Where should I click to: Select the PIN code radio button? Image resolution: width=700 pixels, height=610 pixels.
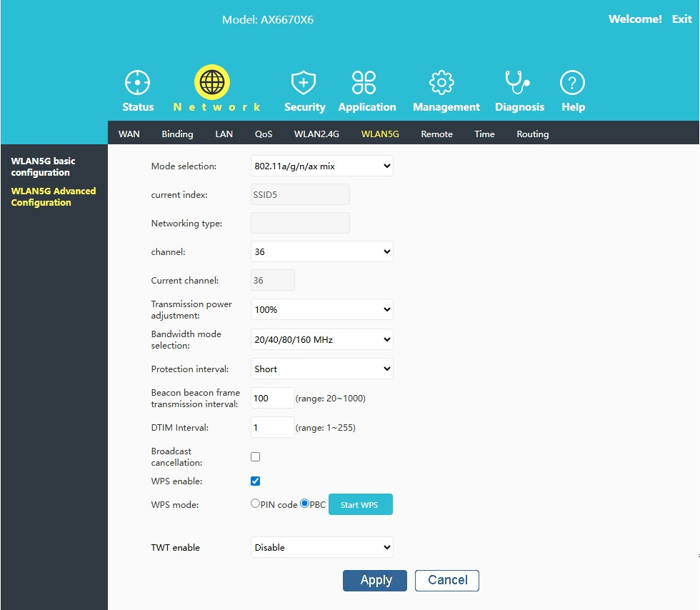(x=255, y=504)
